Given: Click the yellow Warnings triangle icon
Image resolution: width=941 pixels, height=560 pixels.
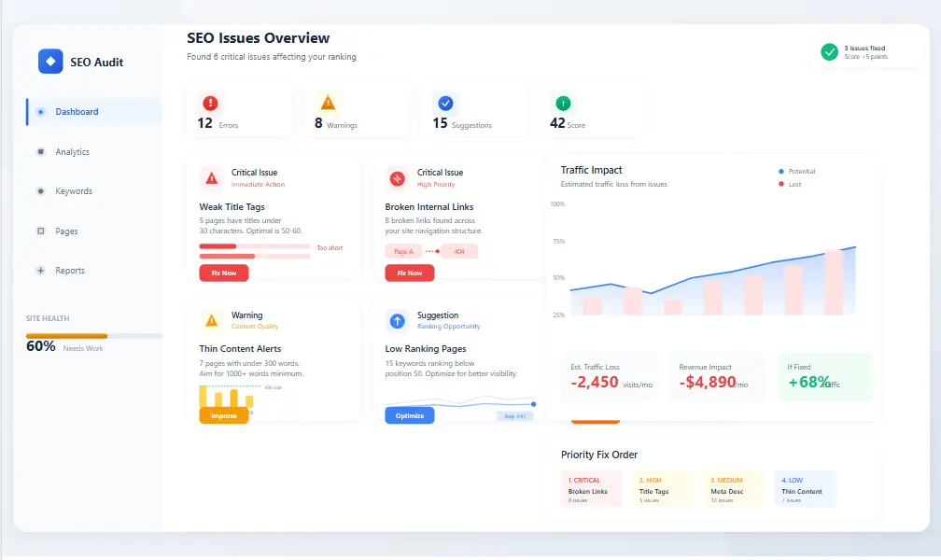Looking at the screenshot, I should pyautogui.click(x=329, y=105).
